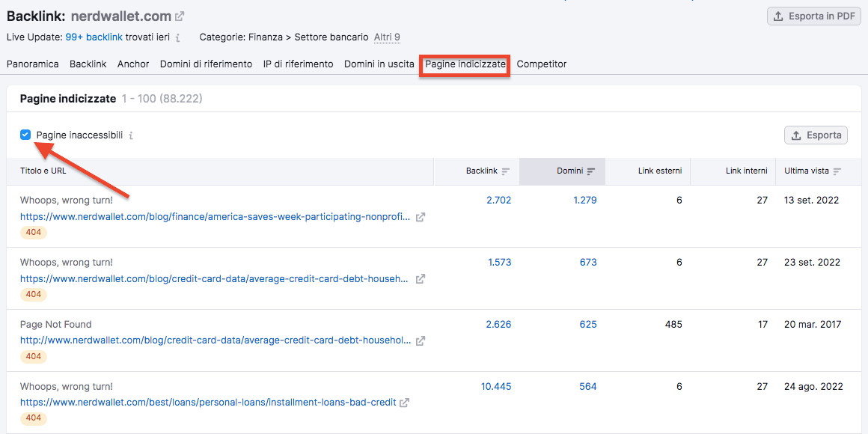Sort by Backlink column icon
The width and height of the screenshot is (868, 434).
point(506,171)
